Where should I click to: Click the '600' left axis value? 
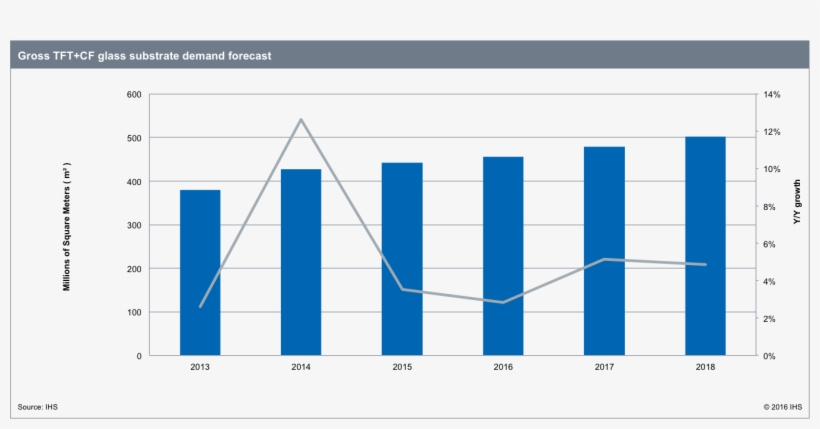tap(134, 95)
